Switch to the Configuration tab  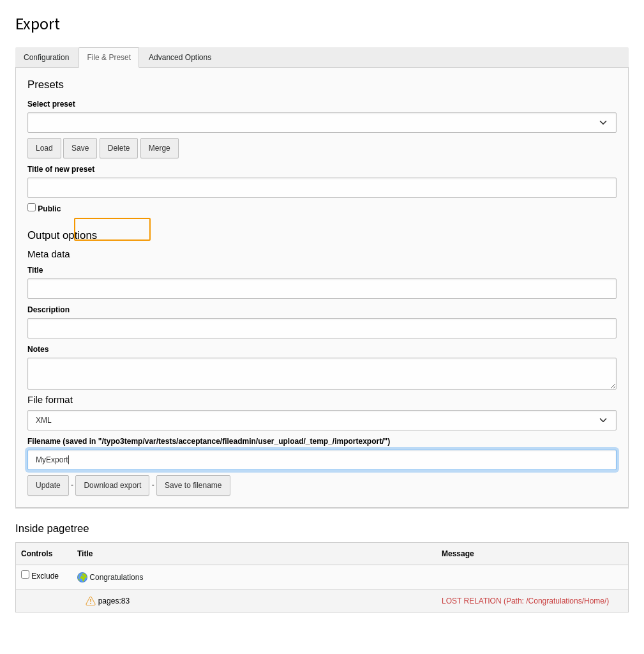[47, 57]
